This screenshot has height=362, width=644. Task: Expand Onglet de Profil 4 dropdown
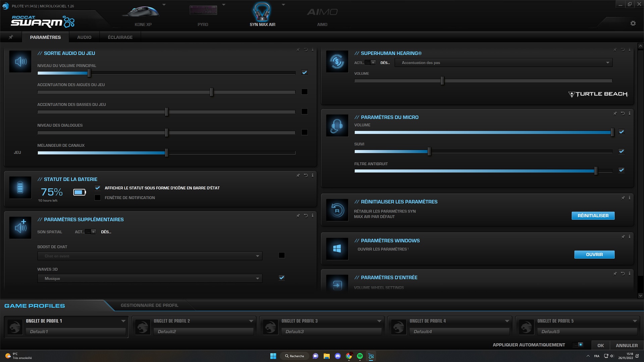coord(507,321)
